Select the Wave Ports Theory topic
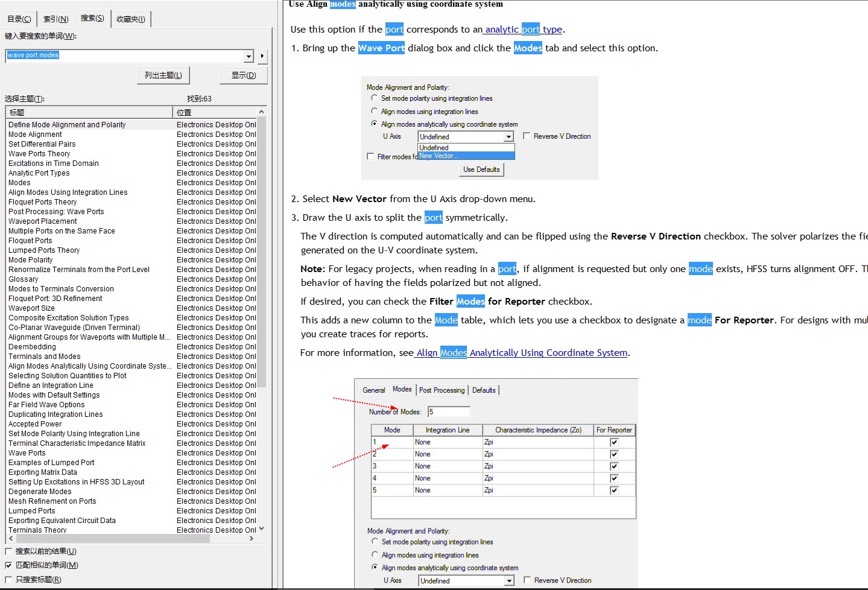868x590 pixels. [39, 154]
